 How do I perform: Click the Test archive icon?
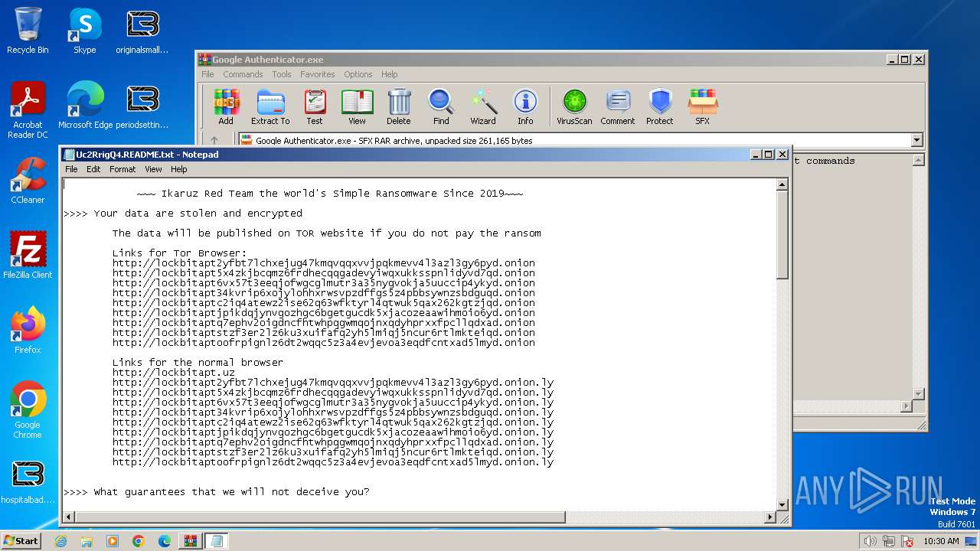315,107
